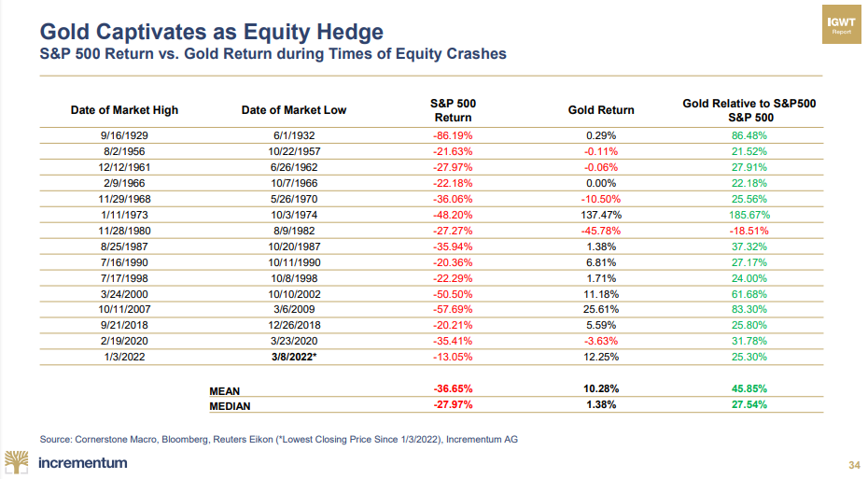
Task: Click the "S&P 500 Return" column header
Action: point(453,110)
